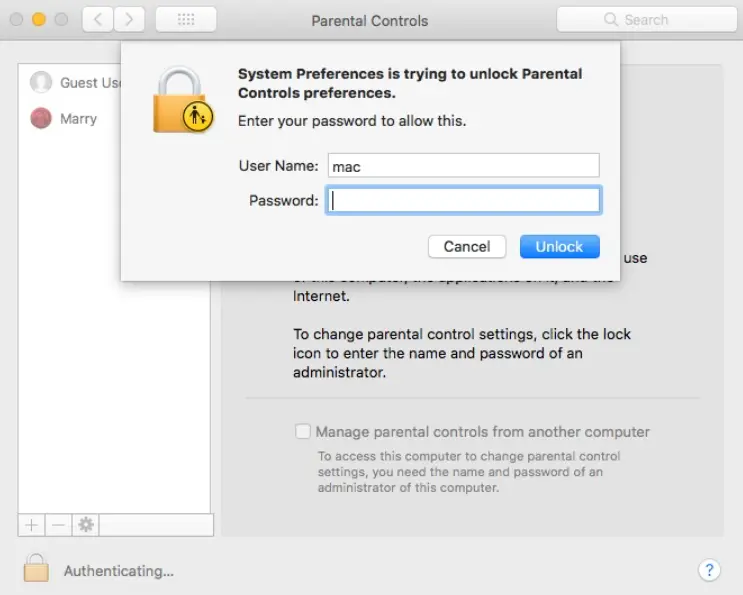Go forward with the right arrow
Image resolution: width=743 pixels, height=595 pixels.
[130, 19]
